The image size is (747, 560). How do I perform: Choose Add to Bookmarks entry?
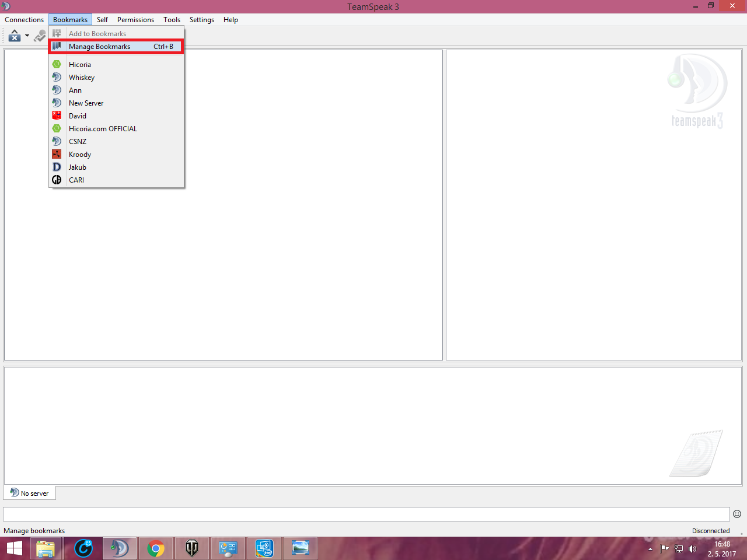point(117,34)
